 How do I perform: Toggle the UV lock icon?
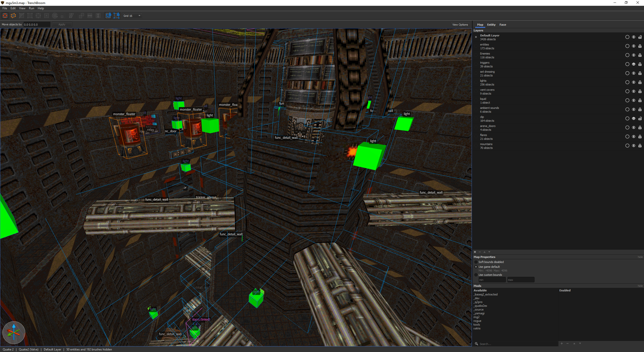coord(116,16)
